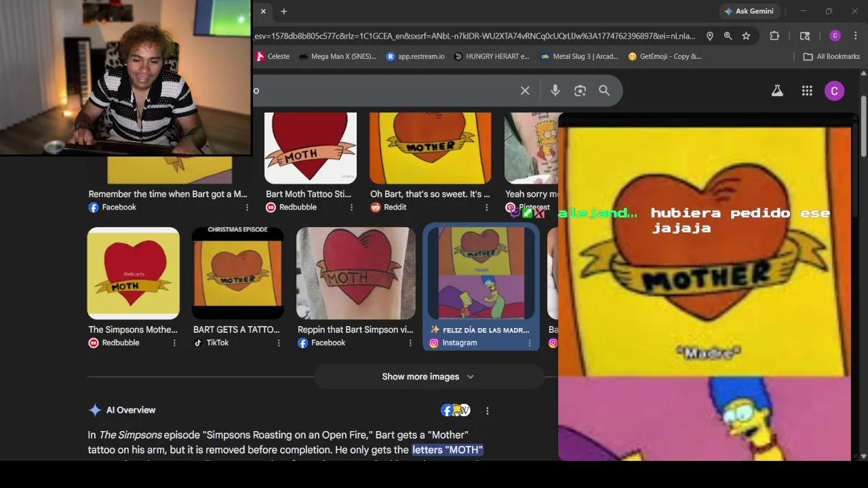Open the zoom magnifier icon in address bar
The width and height of the screenshot is (868, 488).
(x=728, y=36)
